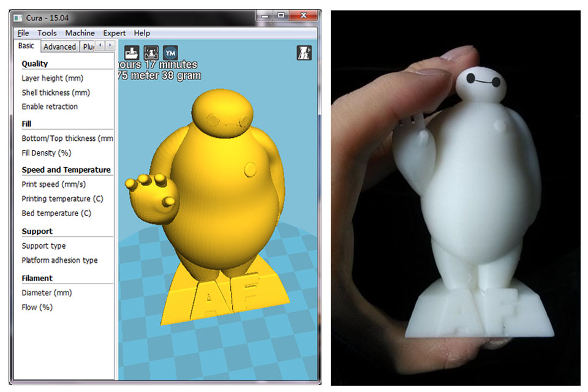588x392 pixels.
Task: Switch to the Basic settings tab
Action: pos(26,46)
